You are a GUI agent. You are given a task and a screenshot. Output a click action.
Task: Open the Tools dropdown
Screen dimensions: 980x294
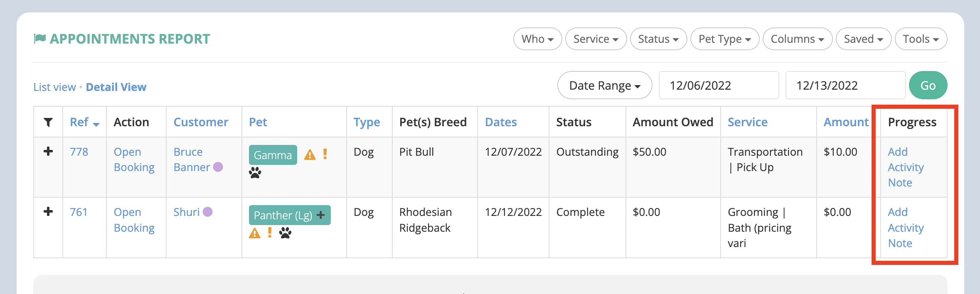pos(921,39)
